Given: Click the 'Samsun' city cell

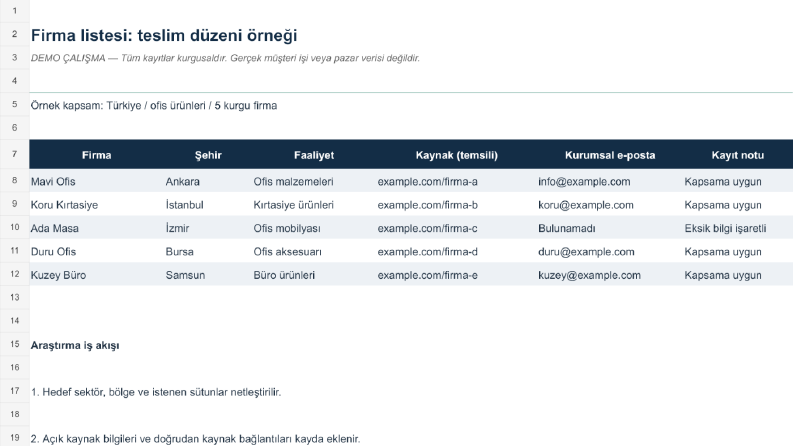Looking at the screenshot, I should 185,275.
